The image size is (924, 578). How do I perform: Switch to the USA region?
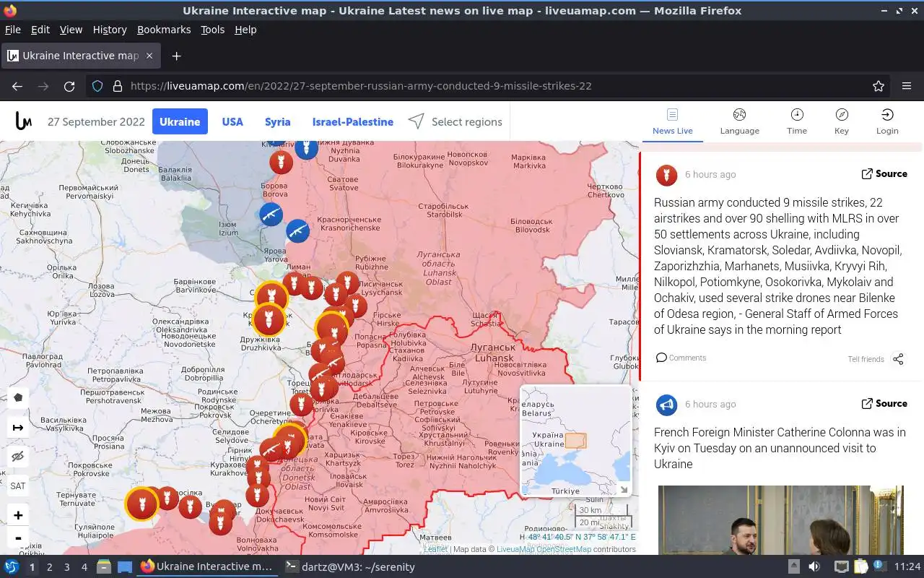coord(232,121)
